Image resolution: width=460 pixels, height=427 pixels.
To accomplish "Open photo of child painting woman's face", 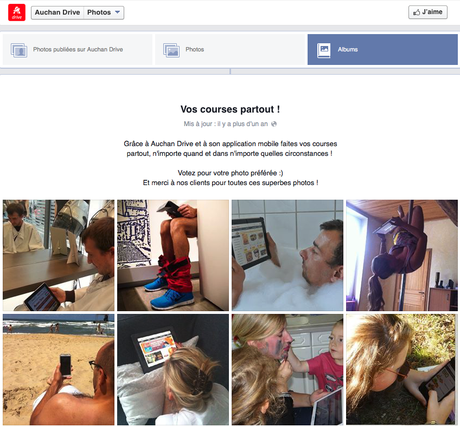I will tap(287, 369).
